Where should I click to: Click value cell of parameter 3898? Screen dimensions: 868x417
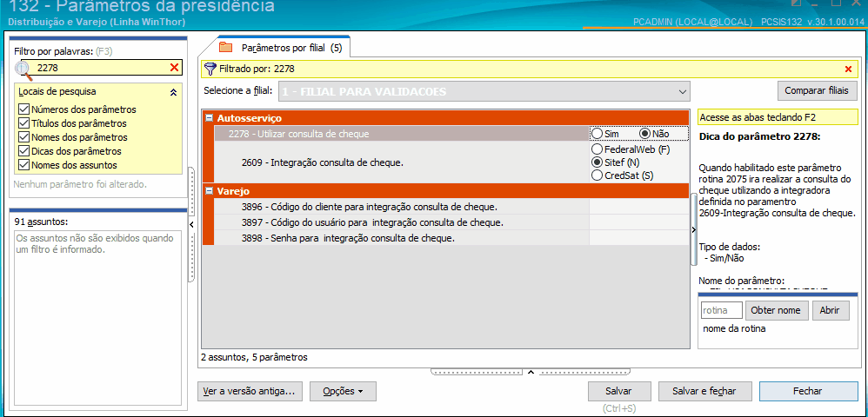click(638, 238)
